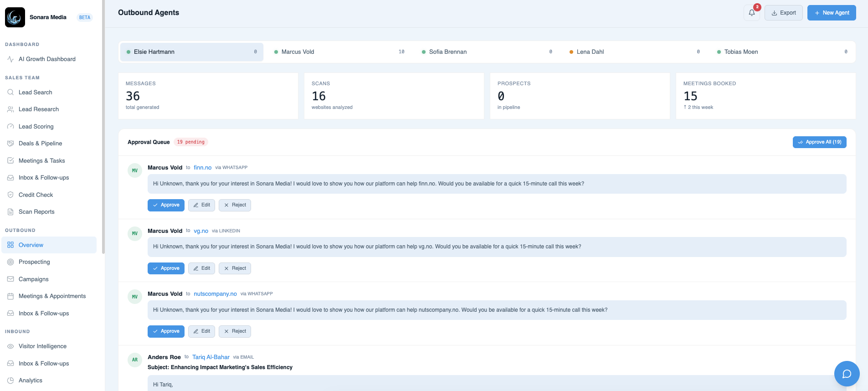
Task: Create a New Agent
Action: pyautogui.click(x=832, y=13)
